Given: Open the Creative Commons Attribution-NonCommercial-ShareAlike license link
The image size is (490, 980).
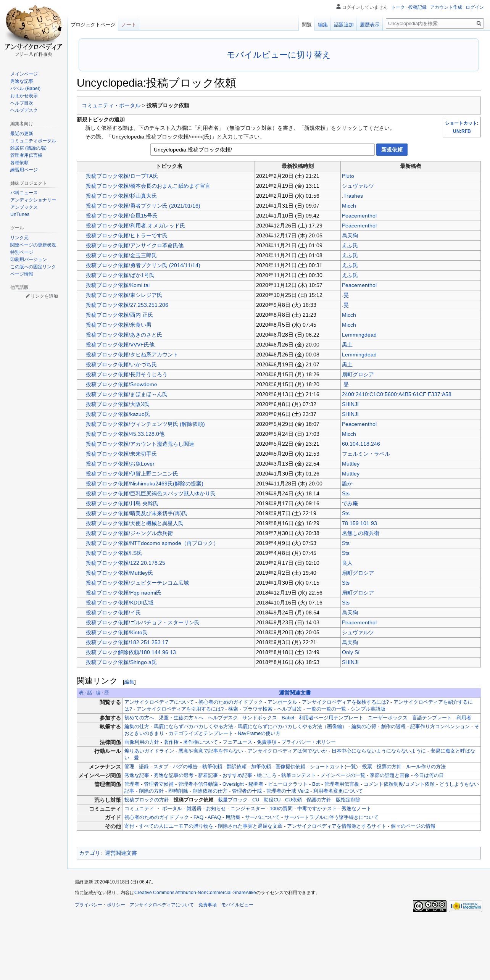Looking at the screenshot, I should (x=195, y=892).
